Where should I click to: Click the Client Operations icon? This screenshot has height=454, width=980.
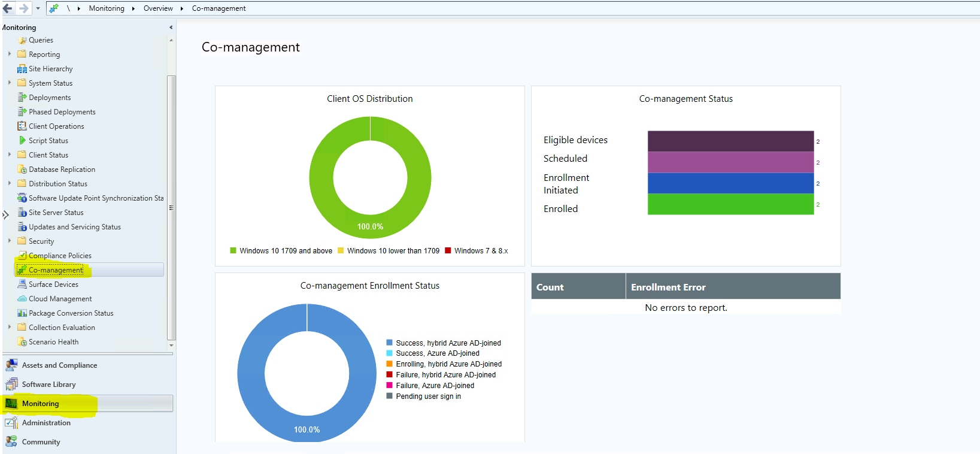(x=22, y=126)
